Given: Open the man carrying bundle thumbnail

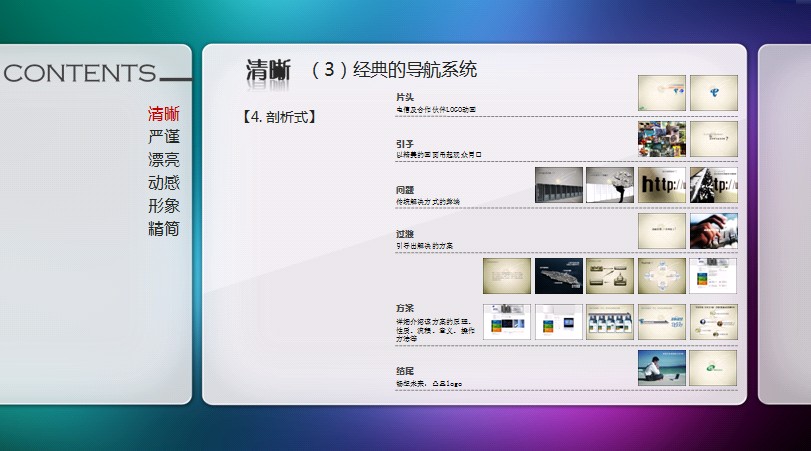Looking at the screenshot, I should click(x=610, y=185).
